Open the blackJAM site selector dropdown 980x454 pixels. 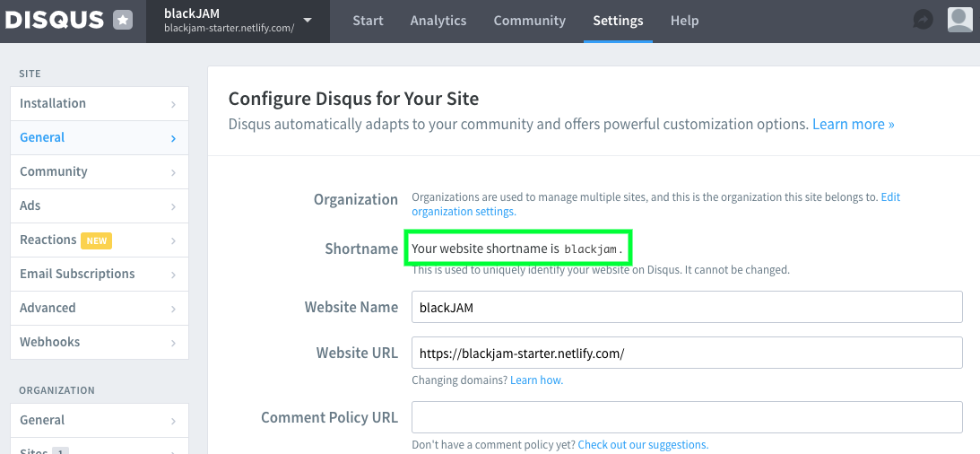238,21
